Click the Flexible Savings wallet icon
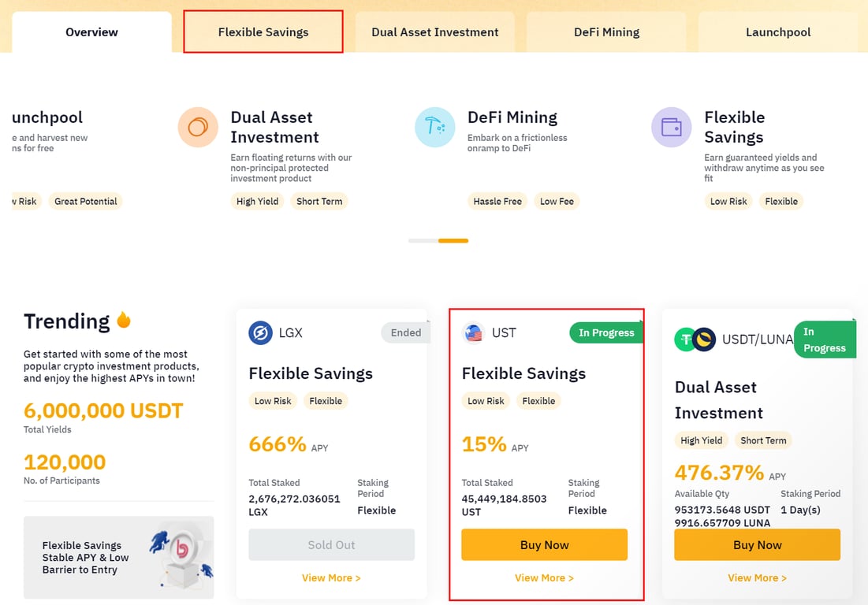Image resolution: width=868 pixels, height=605 pixels. pos(671,127)
